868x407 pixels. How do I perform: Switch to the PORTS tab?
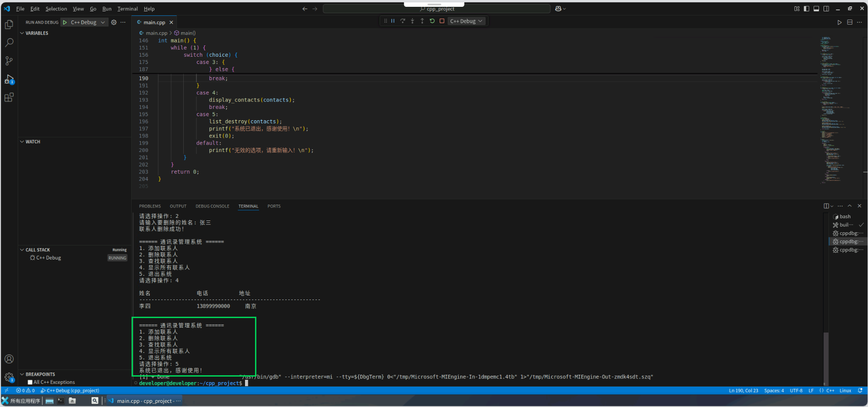tap(274, 206)
